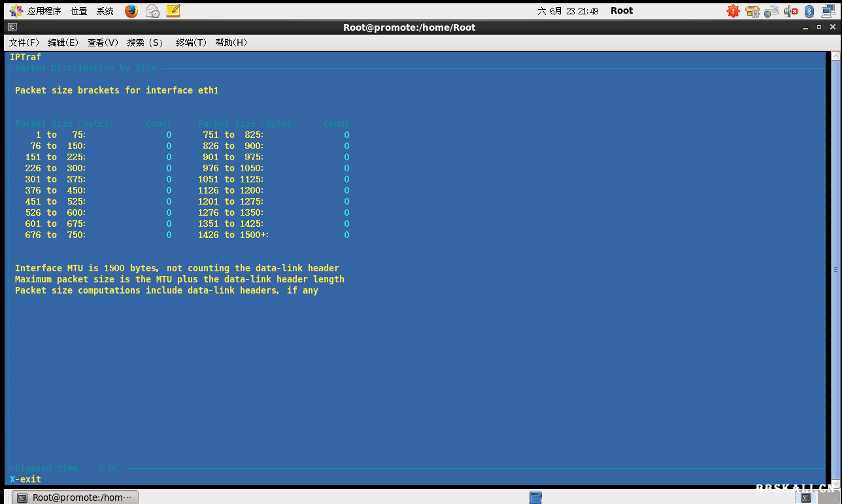Screen dimensions: 842x504
Task: Click the terminal window menu icon in the title bar
Action: [x=12, y=27]
